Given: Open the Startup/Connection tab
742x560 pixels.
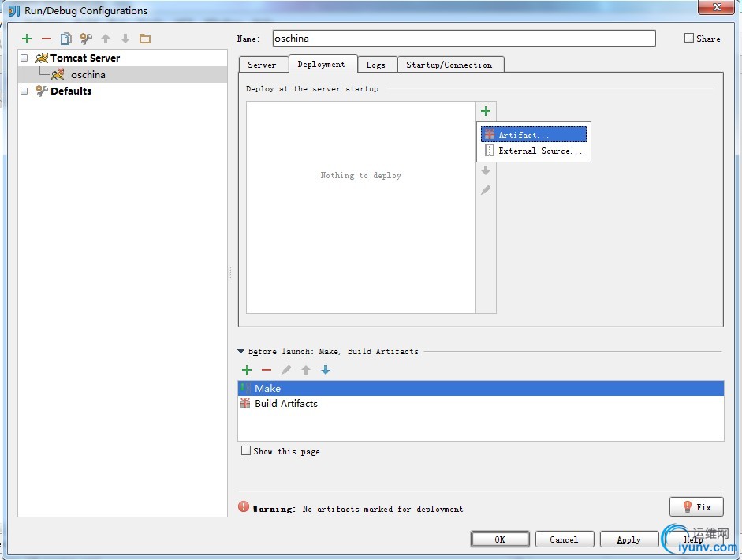Looking at the screenshot, I should [x=449, y=65].
